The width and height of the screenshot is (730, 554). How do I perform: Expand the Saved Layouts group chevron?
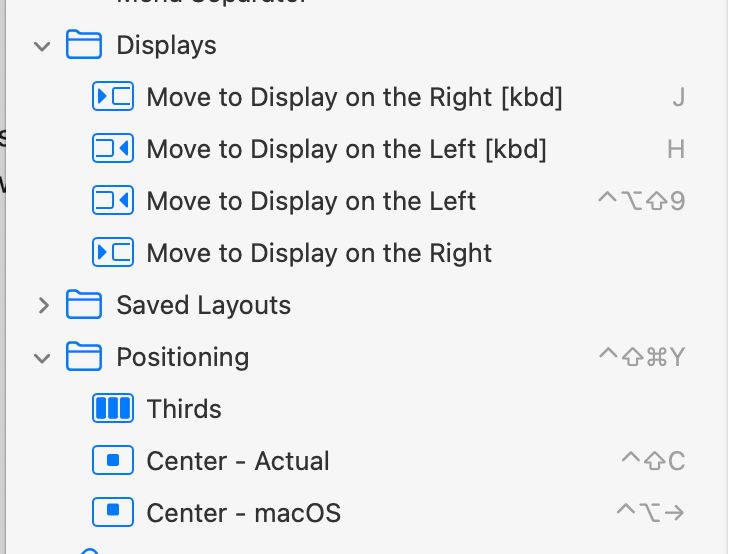pyautogui.click(x=44, y=305)
